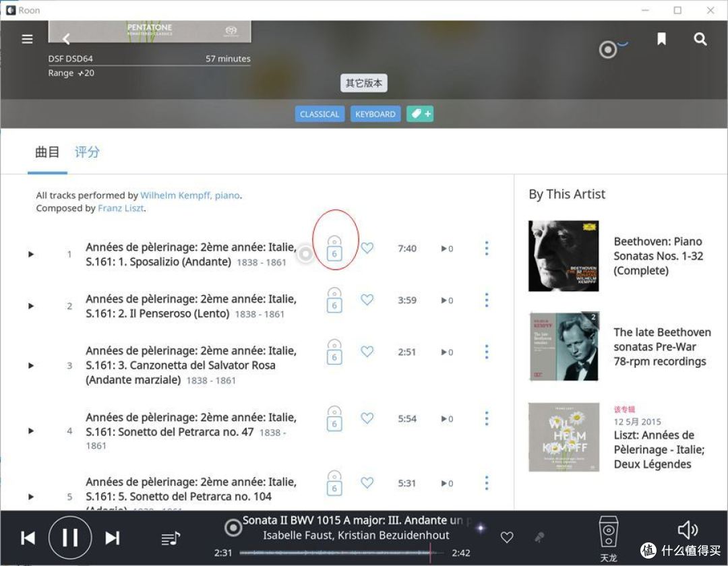728x566 pixels.
Task: Select the 天龙 audio zone speaker
Action: tap(608, 538)
